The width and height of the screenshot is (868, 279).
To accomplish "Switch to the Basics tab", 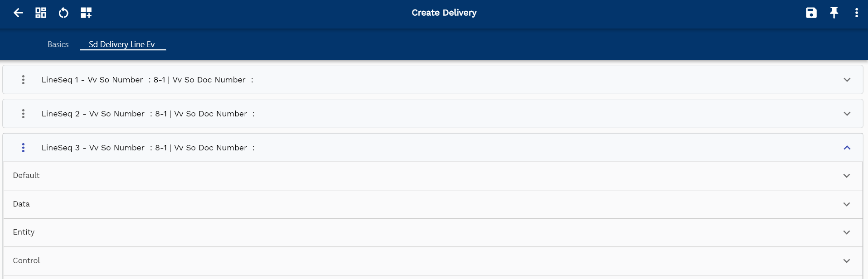I will pos(58,44).
